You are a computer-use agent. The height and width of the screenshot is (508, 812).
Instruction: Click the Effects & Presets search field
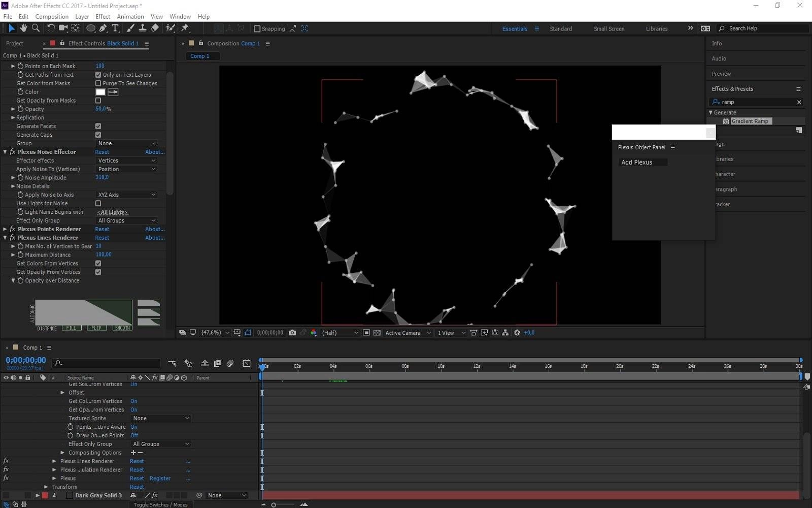pyautogui.click(x=757, y=102)
